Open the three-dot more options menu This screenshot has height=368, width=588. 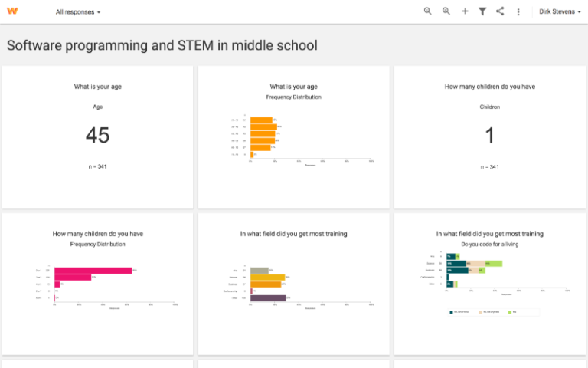(518, 11)
